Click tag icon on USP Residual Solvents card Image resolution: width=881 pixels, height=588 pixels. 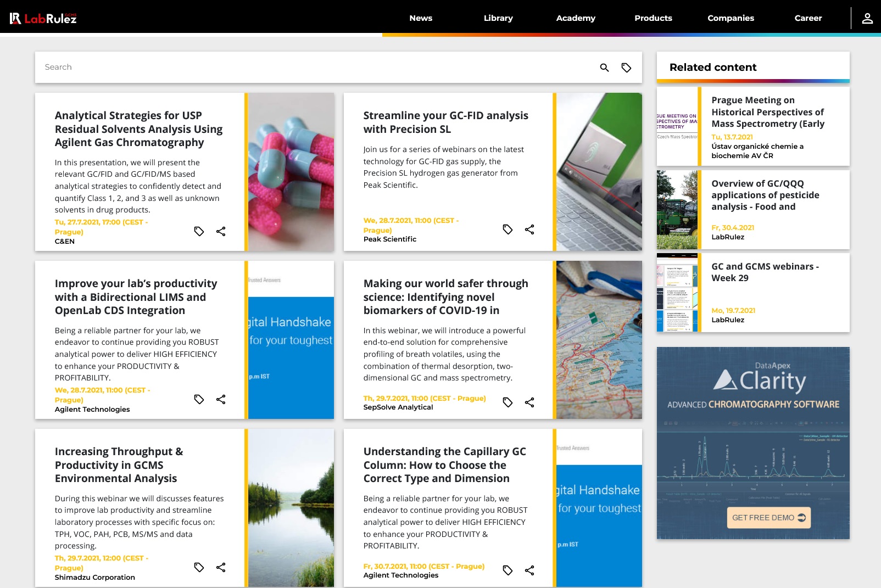[199, 231]
